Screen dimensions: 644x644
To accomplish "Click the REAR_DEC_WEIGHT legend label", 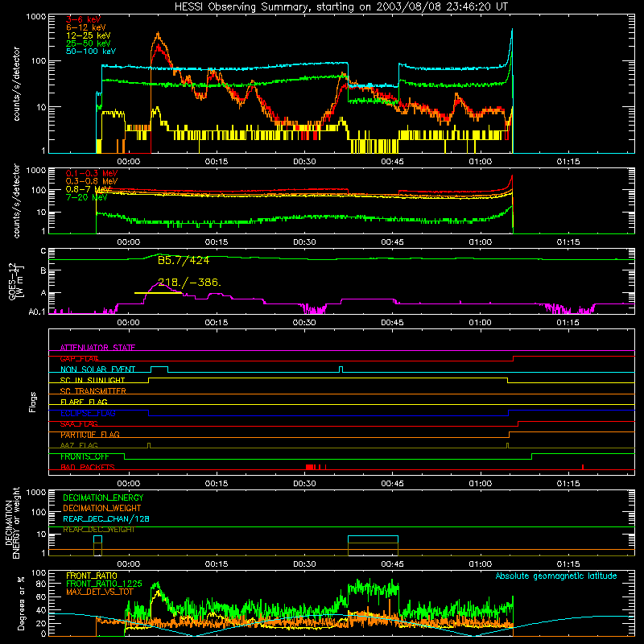I will (99, 530).
